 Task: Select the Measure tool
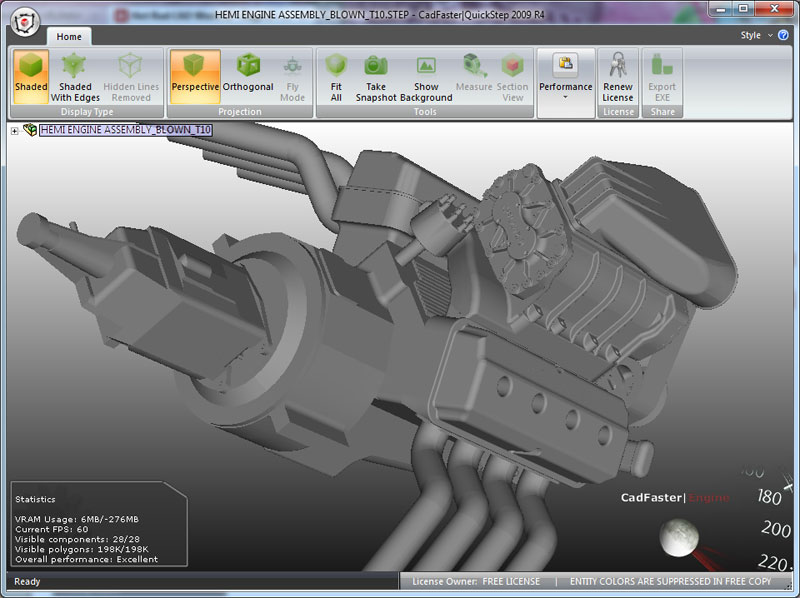coord(474,76)
